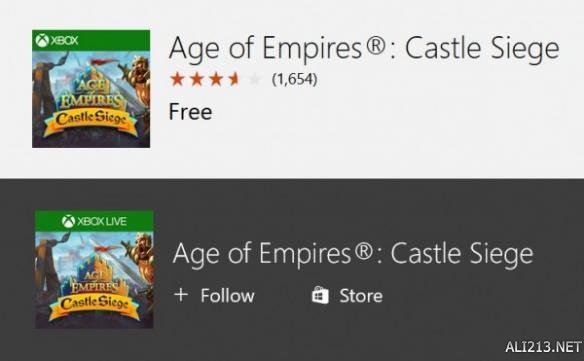Screen dimensions: 584x361
Task: Click the yellow Castle Siege ribbon on the top cover
Action: tap(91, 121)
